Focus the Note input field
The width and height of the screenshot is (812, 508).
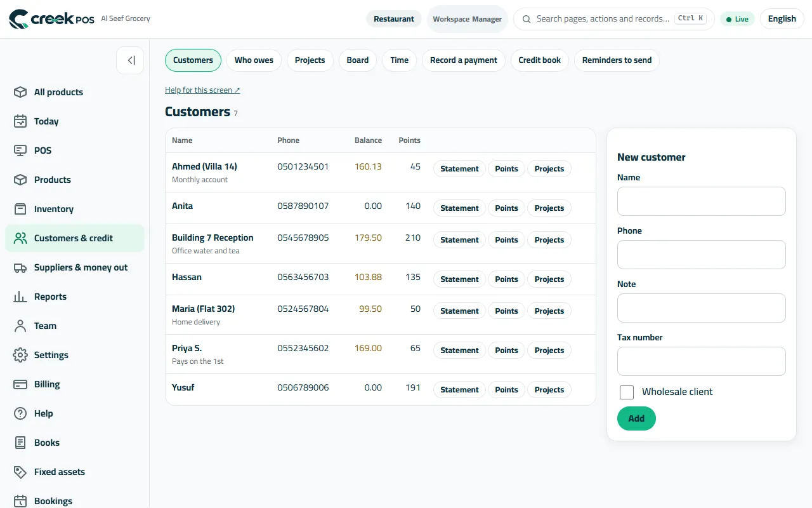pyautogui.click(x=702, y=308)
